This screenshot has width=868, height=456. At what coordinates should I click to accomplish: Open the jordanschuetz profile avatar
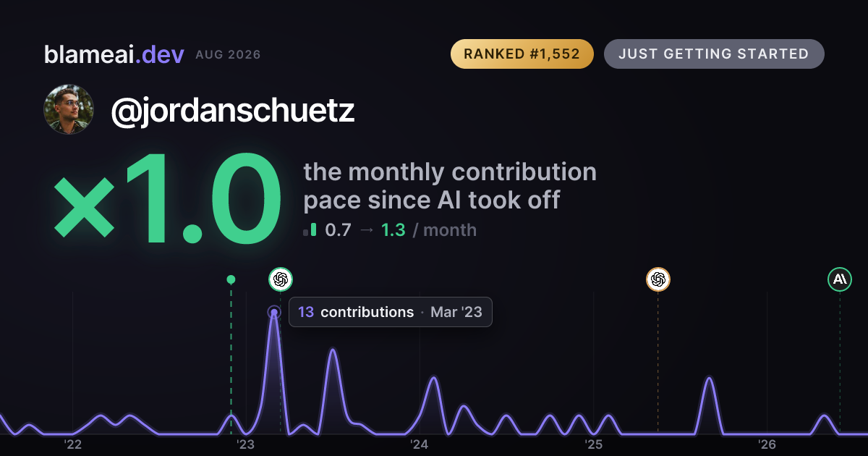(69, 109)
